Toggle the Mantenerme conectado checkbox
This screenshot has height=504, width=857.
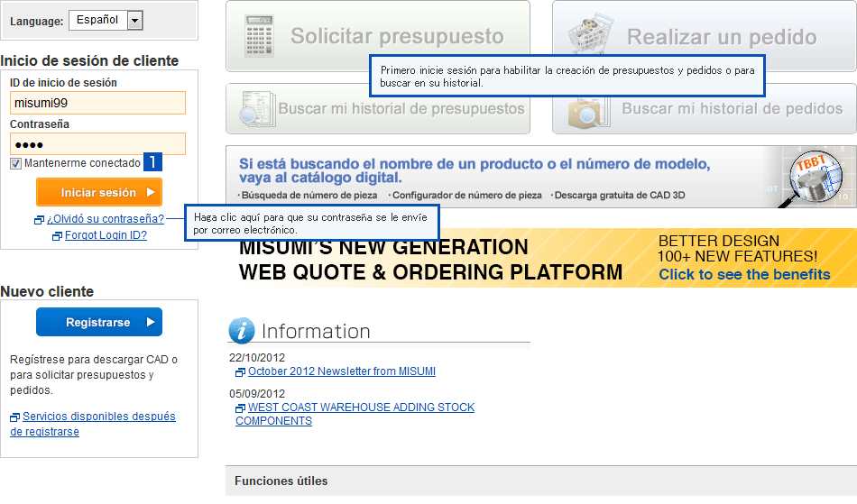[x=16, y=163]
